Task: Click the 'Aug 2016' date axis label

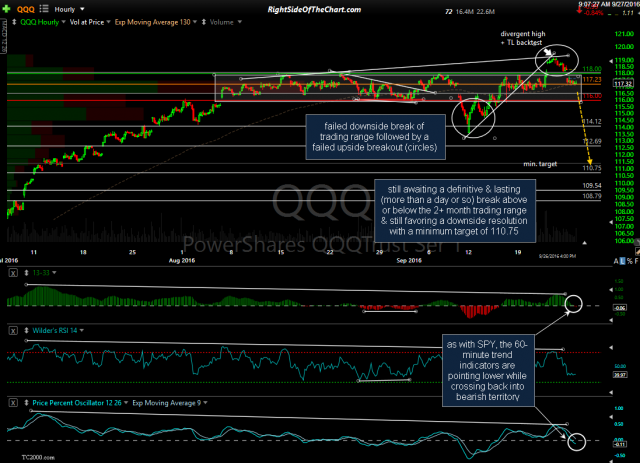Action: click(x=182, y=260)
